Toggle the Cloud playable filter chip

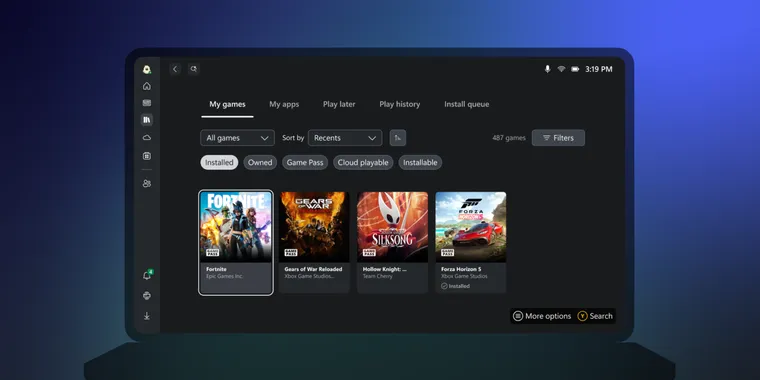coord(363,162)
